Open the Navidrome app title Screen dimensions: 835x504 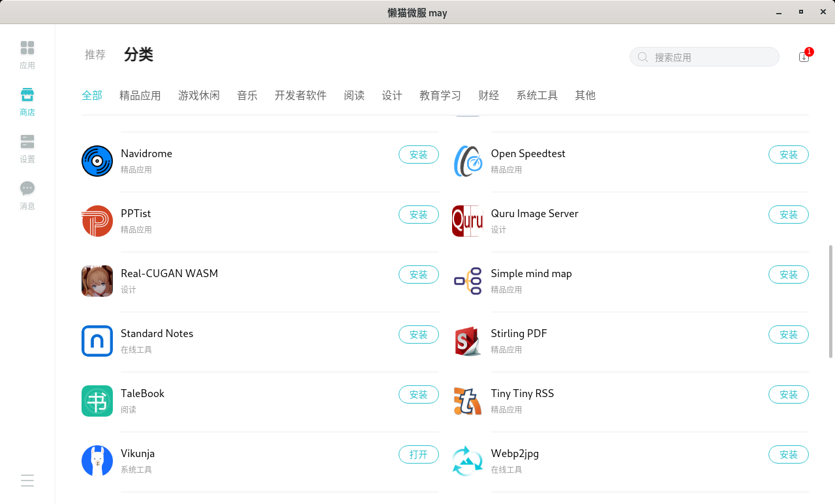[x=146, y=153]
